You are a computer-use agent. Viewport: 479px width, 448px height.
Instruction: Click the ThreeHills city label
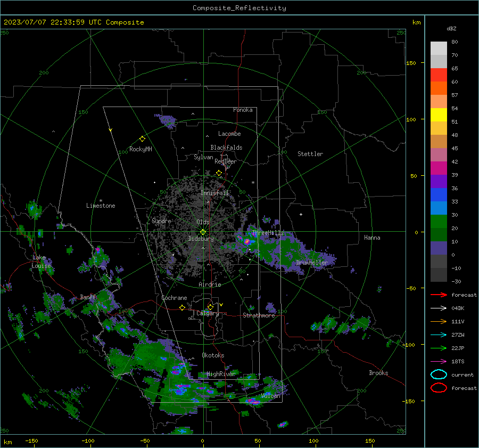pyautogui.click(x=268, y=233)
